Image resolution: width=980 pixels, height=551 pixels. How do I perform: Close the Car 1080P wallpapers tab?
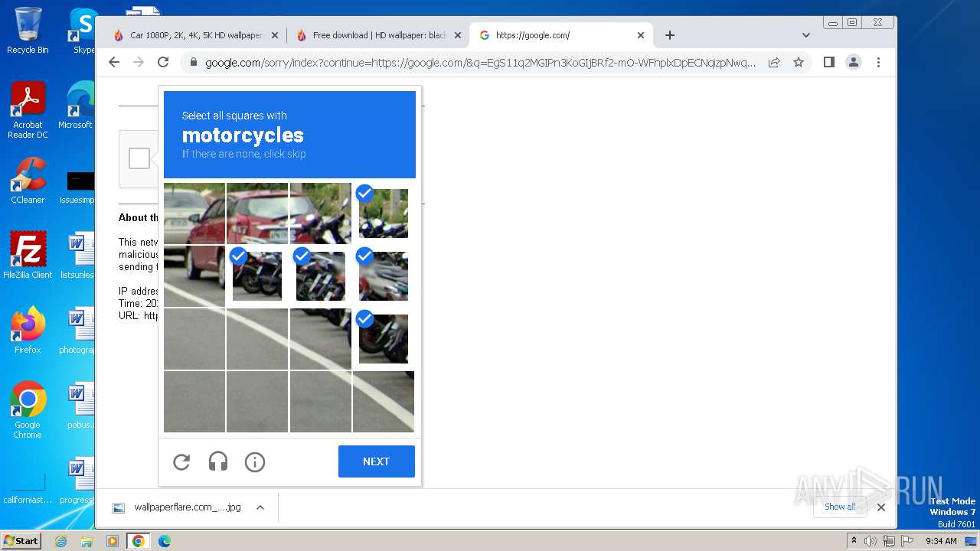tap(274, 35)
